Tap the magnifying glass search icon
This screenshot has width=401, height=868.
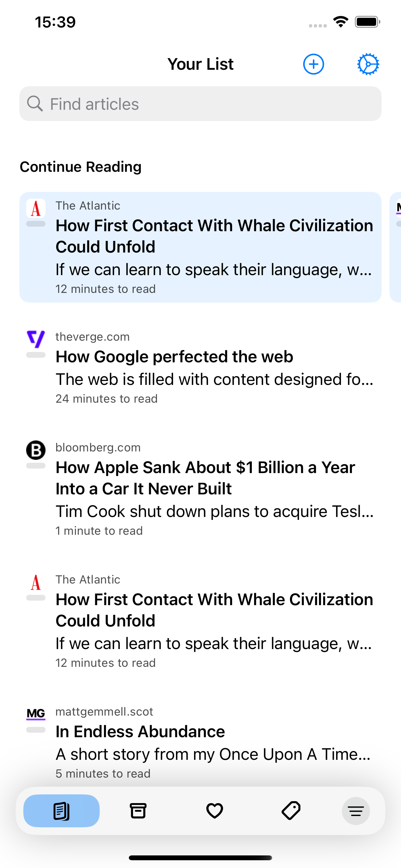tap(35, 103)
